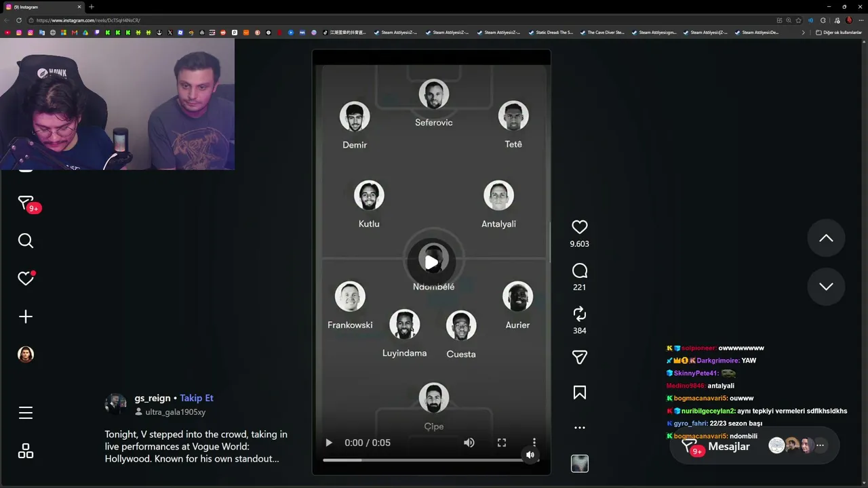Viewport: 868px width, 488px height.
Task: Click chat username SkinnyPete41
Action: click(x=696, y=373)
